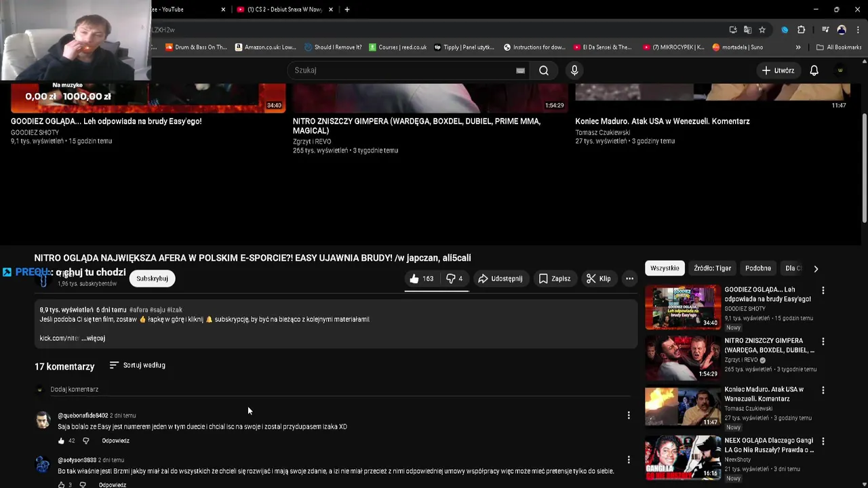The width and height of the screenshot is (868, 488).
Task: Open sidebar video GOODIEZ OGLĄDA thumbnail
Action: (x=683, y=306)
